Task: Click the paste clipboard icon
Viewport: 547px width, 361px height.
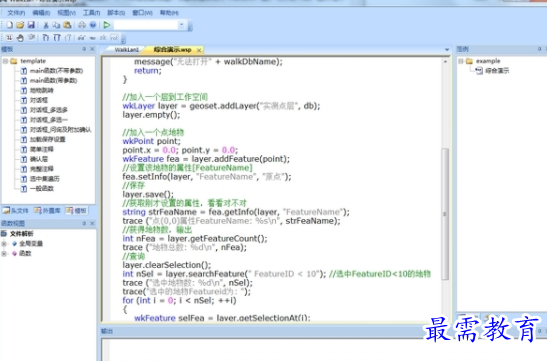Action: coord(67,25)
